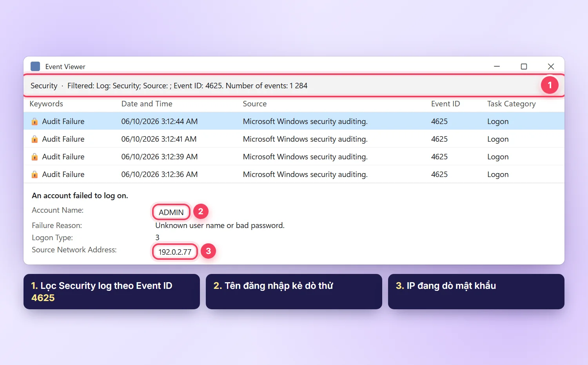Sort events by Task Category column
The height and width of the screenshot is (365, 588).
(511, 104)
